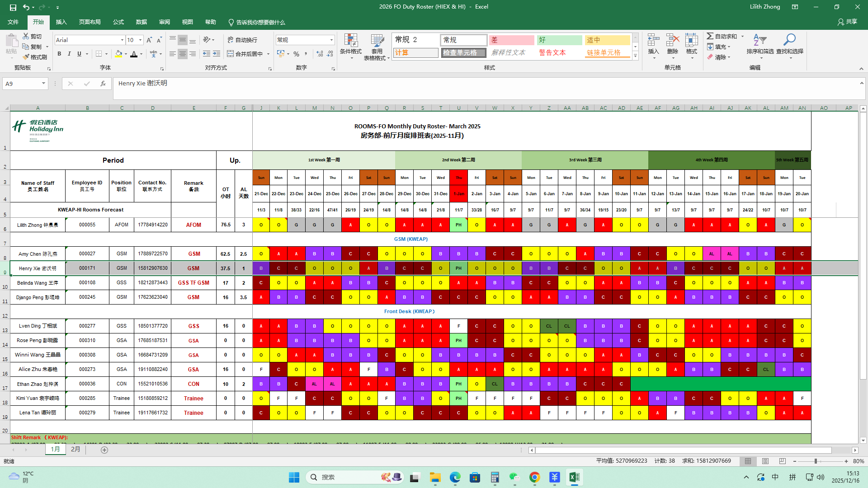
Task: Open the Insert ribbon tab
Action: (61, 22)
